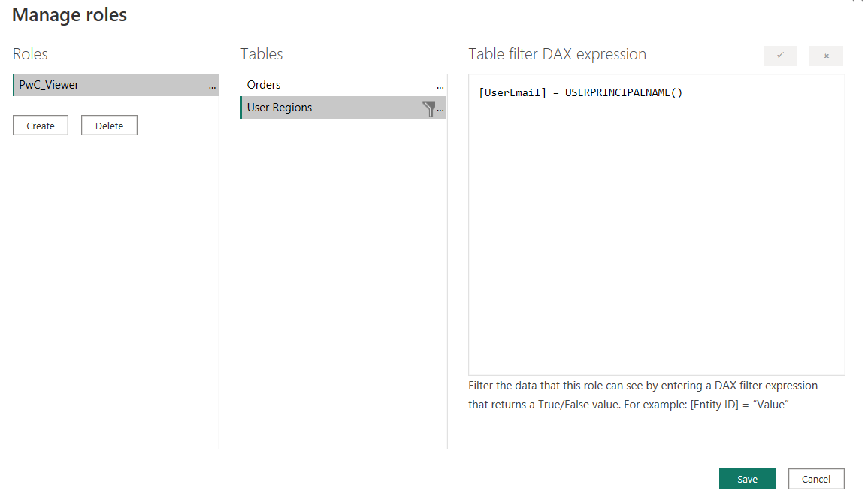Open more options for PwC_Viewer role

(x=213, y=86)
